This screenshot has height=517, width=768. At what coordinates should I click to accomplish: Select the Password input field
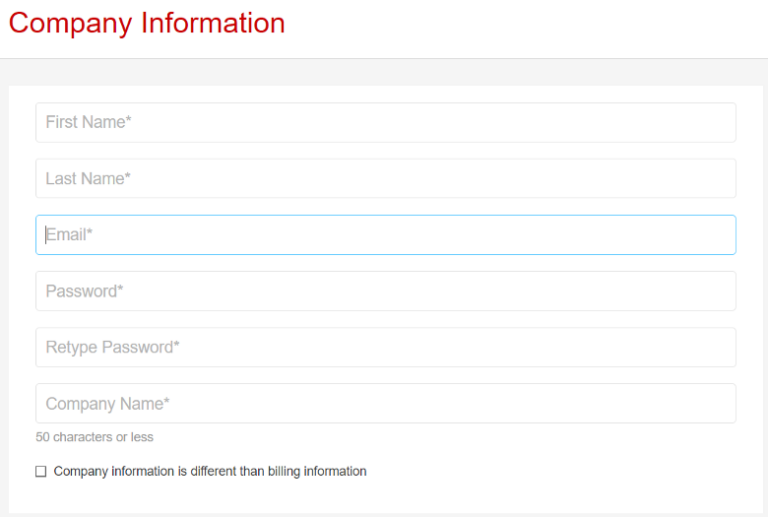(385, 291)
